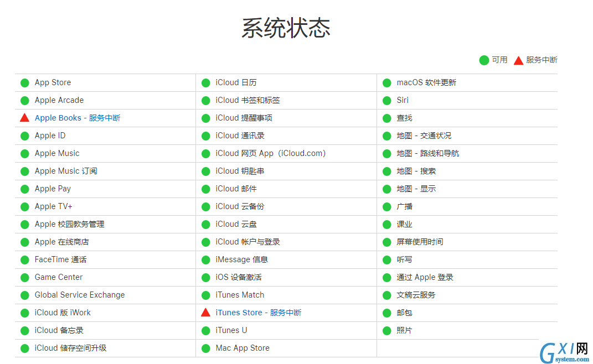Click the 通过 Apple 登录 text

pos(425,277)
